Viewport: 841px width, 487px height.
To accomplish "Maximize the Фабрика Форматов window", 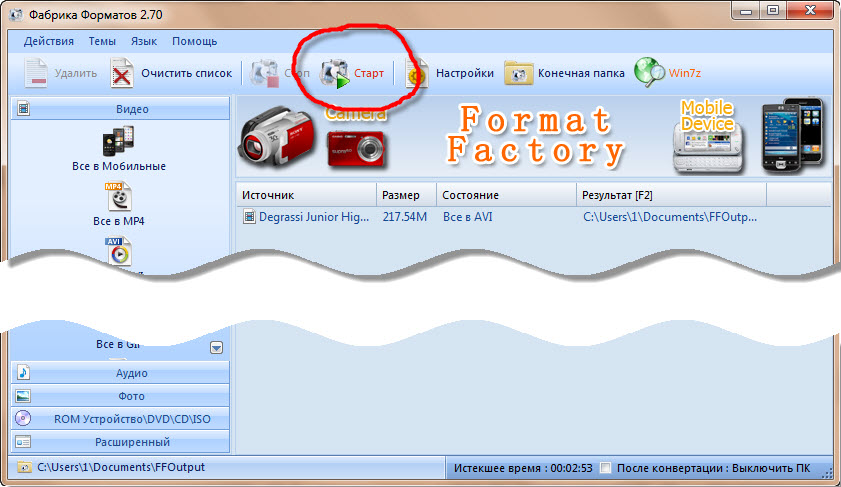I will pyautogui.click(x=773, y=10).
